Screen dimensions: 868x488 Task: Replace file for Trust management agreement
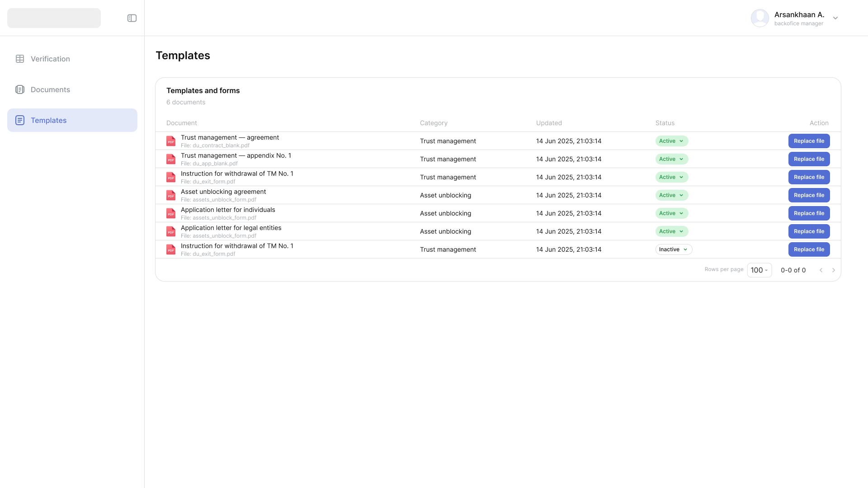pyautogui.click(x=809, y=141)
